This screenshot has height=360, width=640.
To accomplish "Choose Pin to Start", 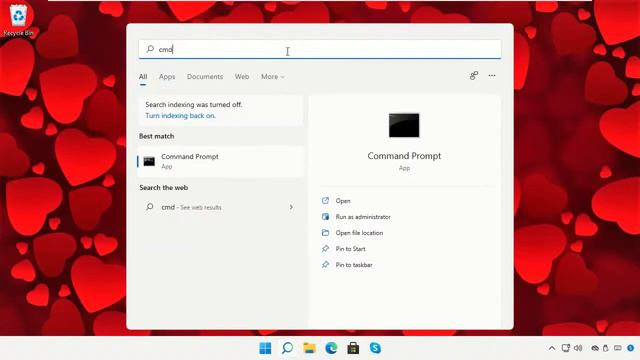I will 350,249.
